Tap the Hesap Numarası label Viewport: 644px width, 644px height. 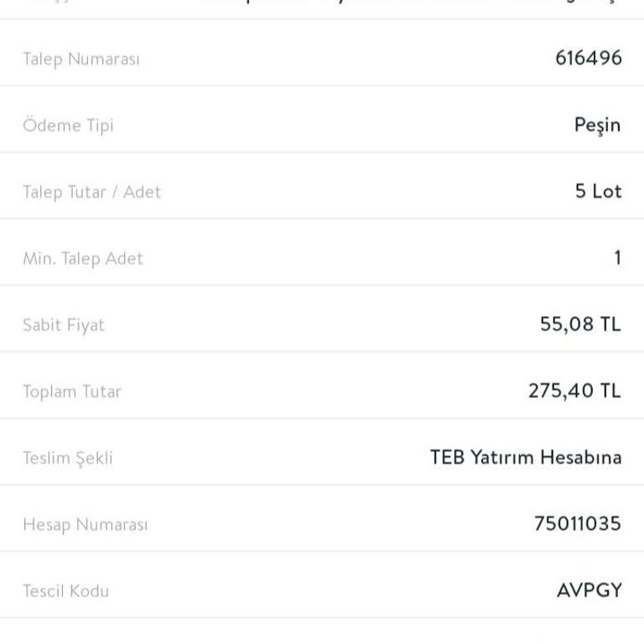pos(85,525)
